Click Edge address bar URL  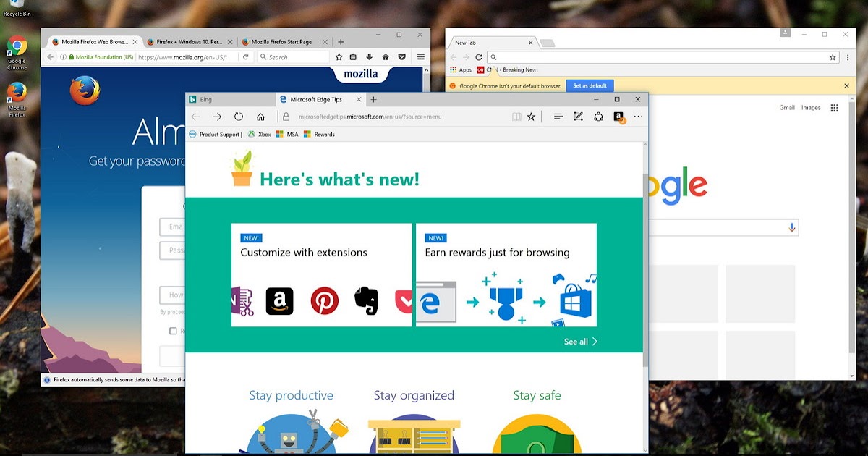click(370, 117)
